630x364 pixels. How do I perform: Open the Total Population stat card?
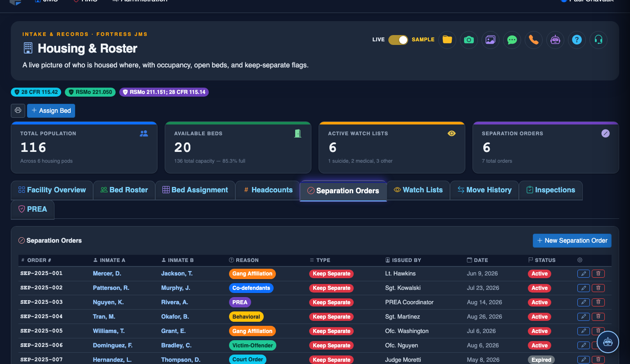tap(84, 147)
